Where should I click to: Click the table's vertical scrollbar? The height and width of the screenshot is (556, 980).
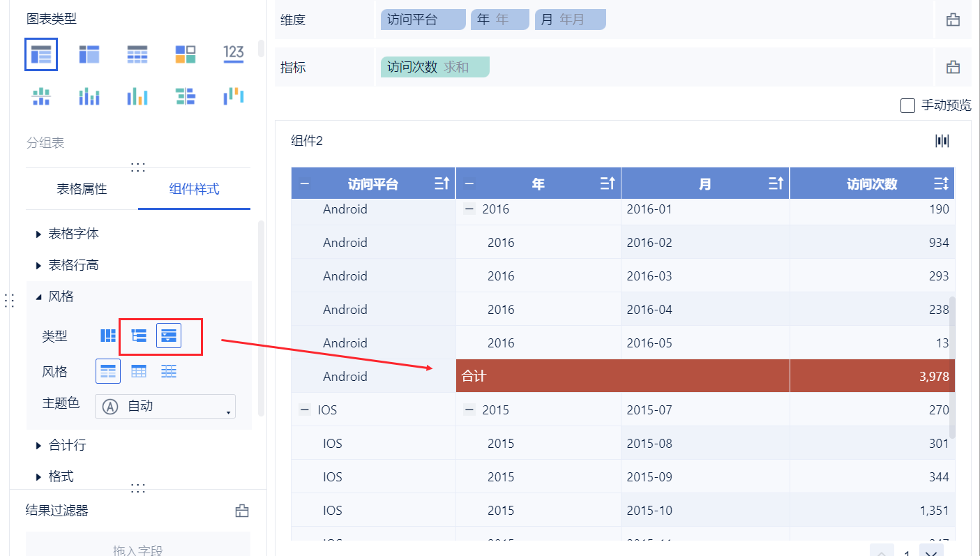pyautogui.click(x=953, y=368)
